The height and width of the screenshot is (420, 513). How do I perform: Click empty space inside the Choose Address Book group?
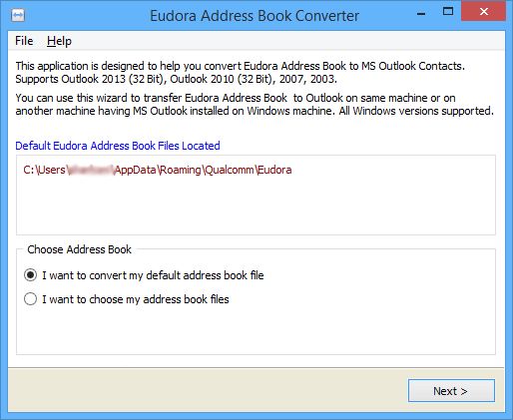pos(256,331)
